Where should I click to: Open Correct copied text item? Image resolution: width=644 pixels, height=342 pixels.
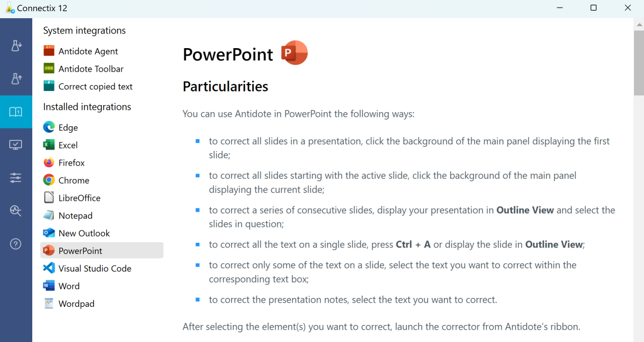95,86
